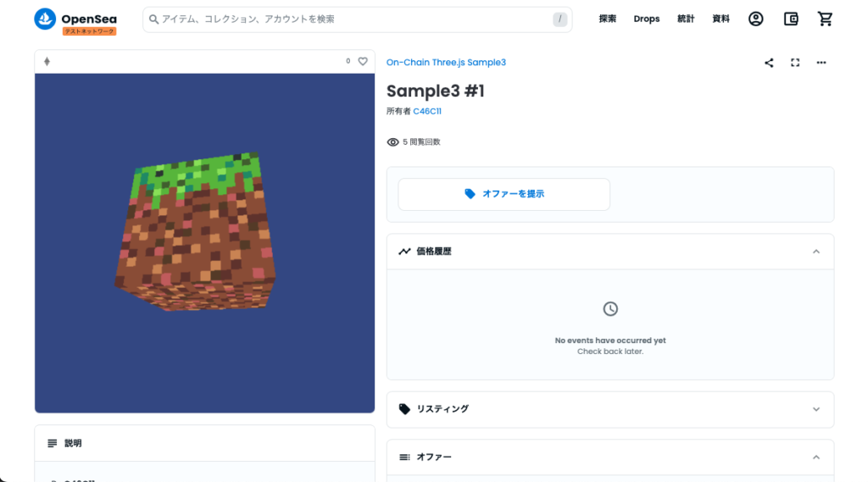Open the wallet icon

(x=791, y=19)
